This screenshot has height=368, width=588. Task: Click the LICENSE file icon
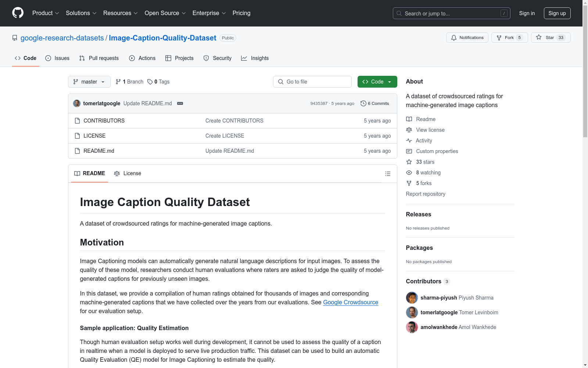pyautogui.click(x=77, y=136)
